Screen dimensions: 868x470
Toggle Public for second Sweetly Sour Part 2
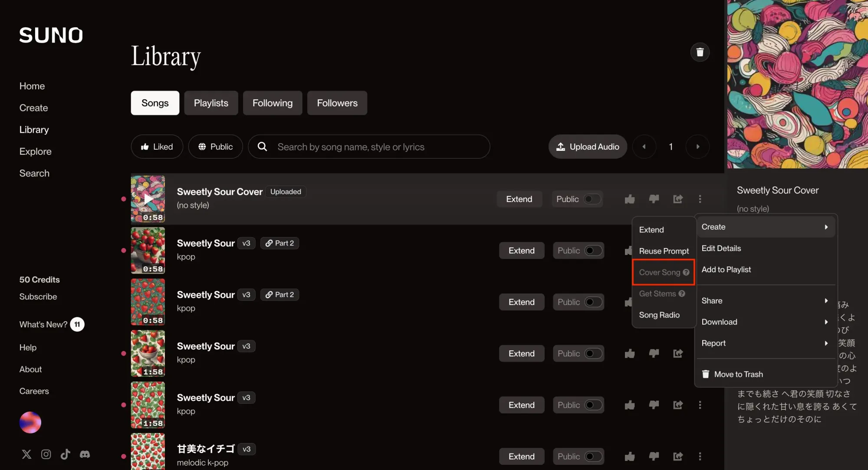tap(593, 302)
